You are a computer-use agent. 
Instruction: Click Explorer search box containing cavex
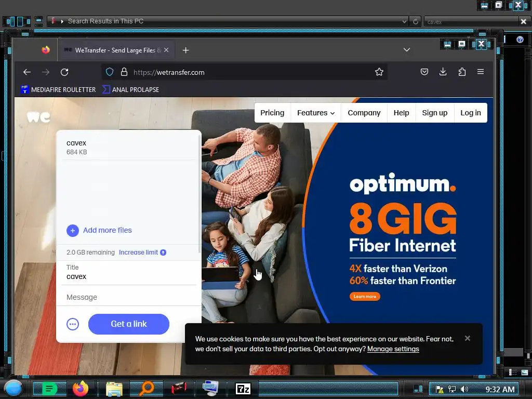tap(471, 21)
